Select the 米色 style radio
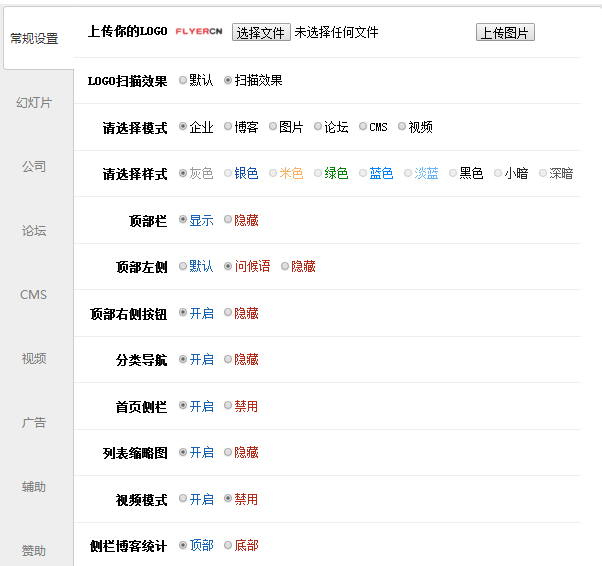This screenshot has width=602, height=566. click(274, 173)
